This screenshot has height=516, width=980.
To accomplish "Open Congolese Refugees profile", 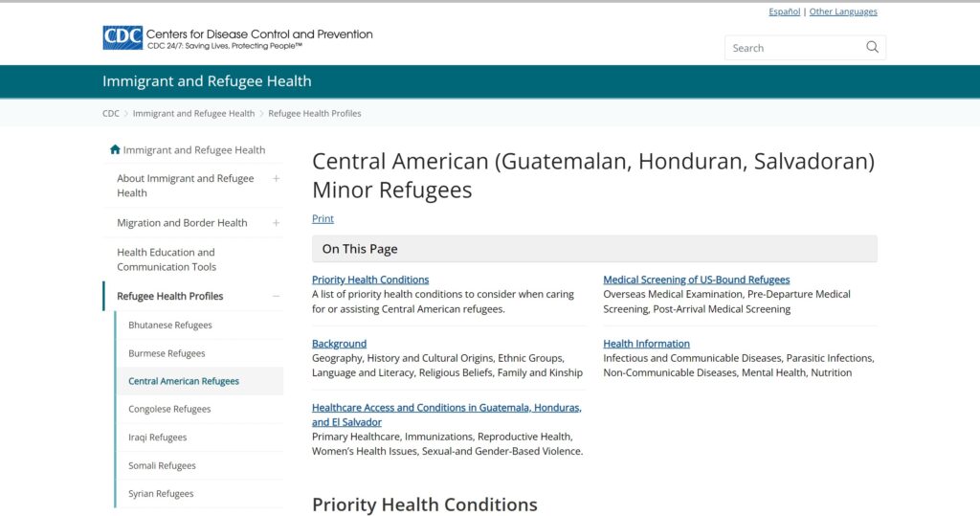I will point(169,409).
